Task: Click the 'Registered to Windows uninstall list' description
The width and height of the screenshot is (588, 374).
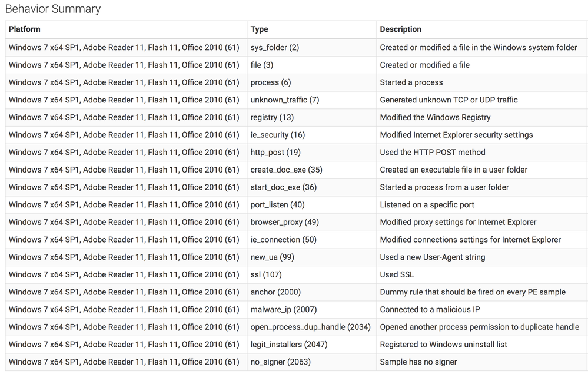Action: pyautogui.click(x=443, y=344)
